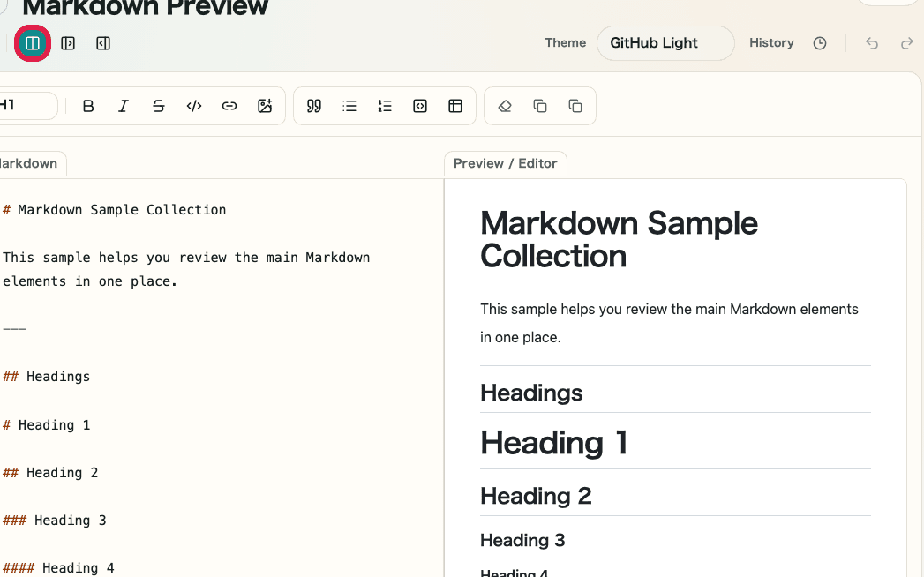
Task: Insert an image
Action: (265, 105)
